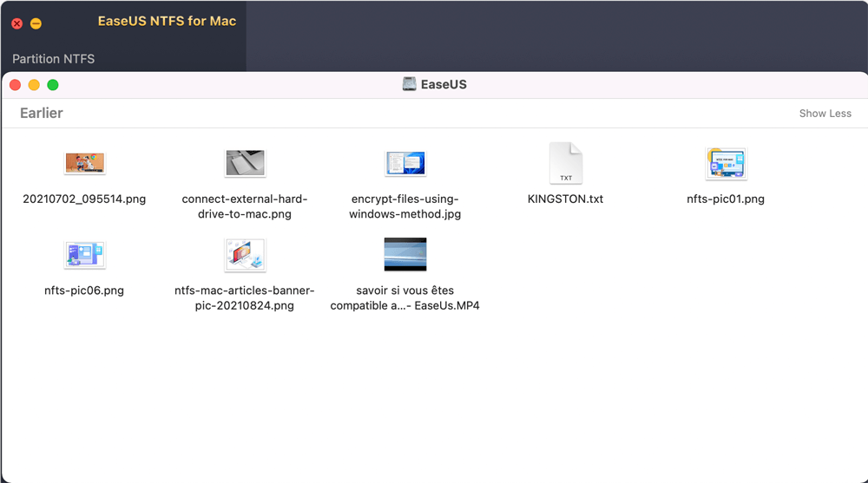Close the EaseUS NTFS for Mac window
Screen dimensions: 868x483
point(17,23)
